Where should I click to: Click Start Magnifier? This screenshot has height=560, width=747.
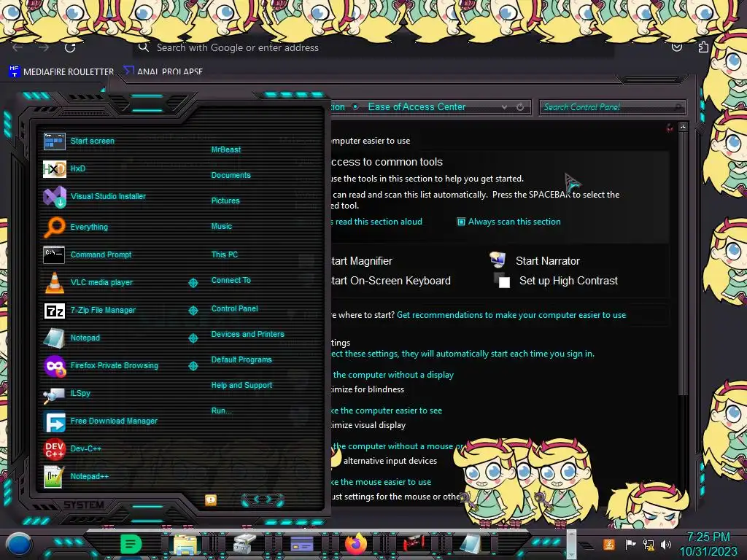(x=362, y=261)
